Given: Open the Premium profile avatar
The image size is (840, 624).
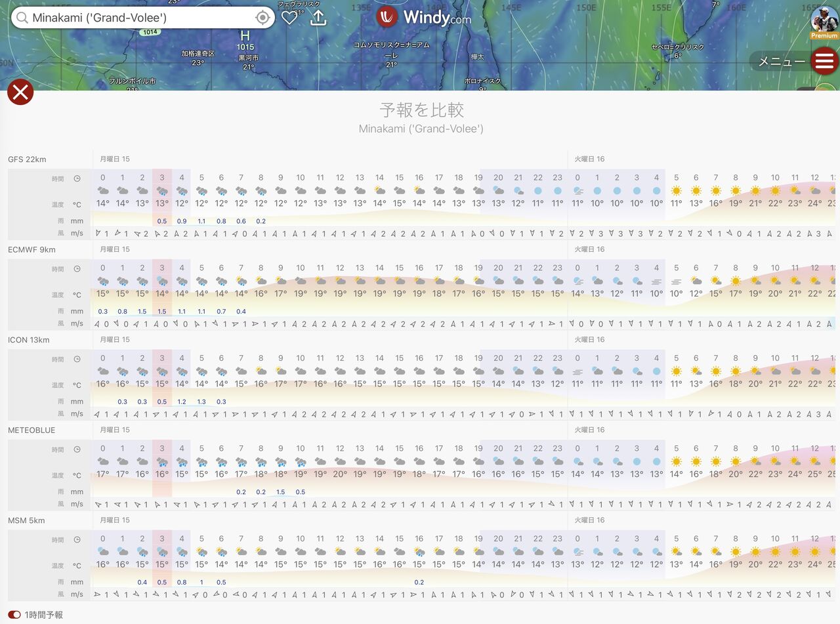Looking at the screenshot, I should [x=824, y=21].
